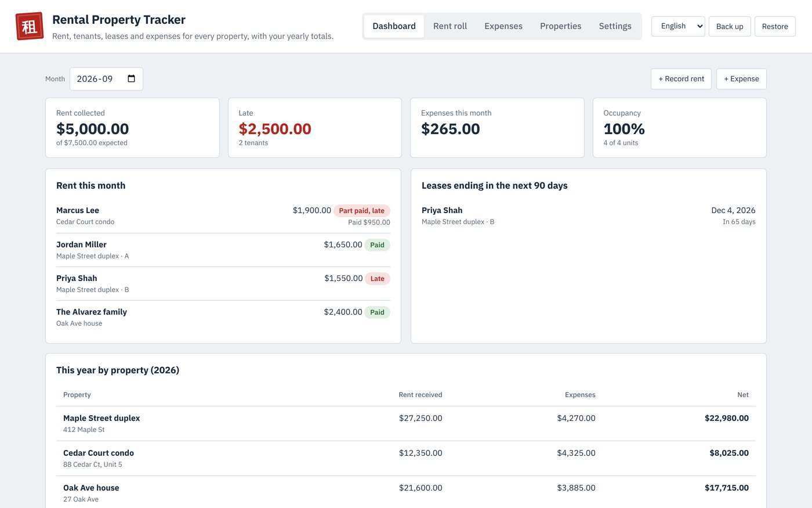This screenshot has height=508, width=812.
Task: Click the Back up button
Action: 730,26
